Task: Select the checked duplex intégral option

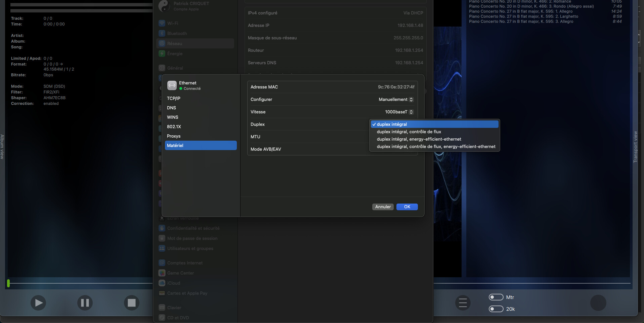Action: [x=392, y=124]
